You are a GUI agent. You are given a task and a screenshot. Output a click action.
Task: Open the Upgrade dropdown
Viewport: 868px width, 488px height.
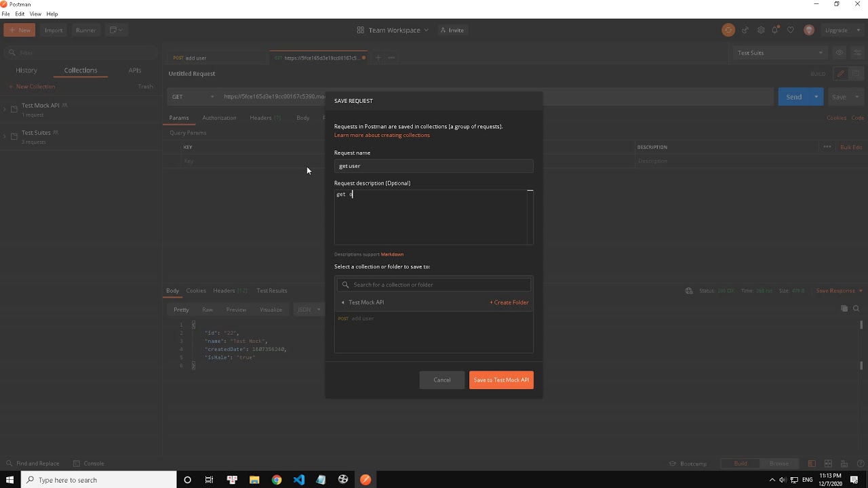(x=842, y=30)
